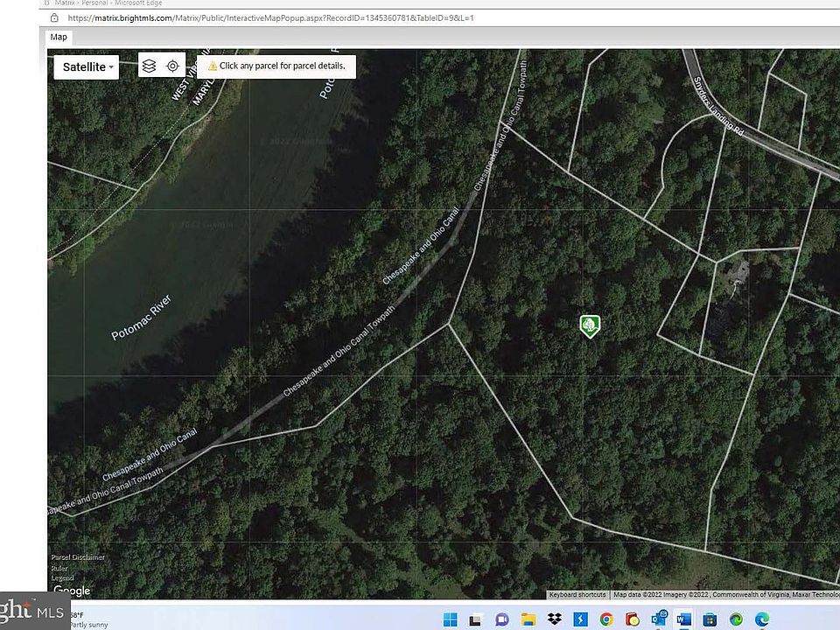
Task: Launch Dropbox from the taskbar
Action: pos(555,619)
